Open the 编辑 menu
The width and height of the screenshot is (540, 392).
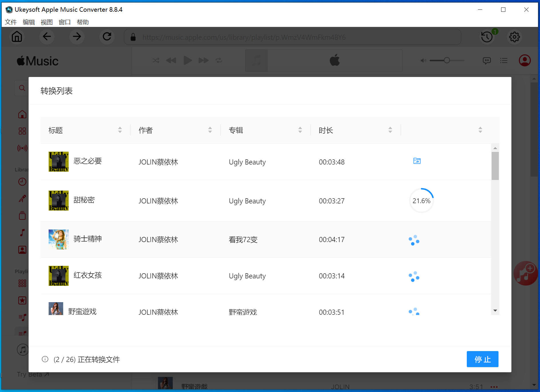click(29, 22)
